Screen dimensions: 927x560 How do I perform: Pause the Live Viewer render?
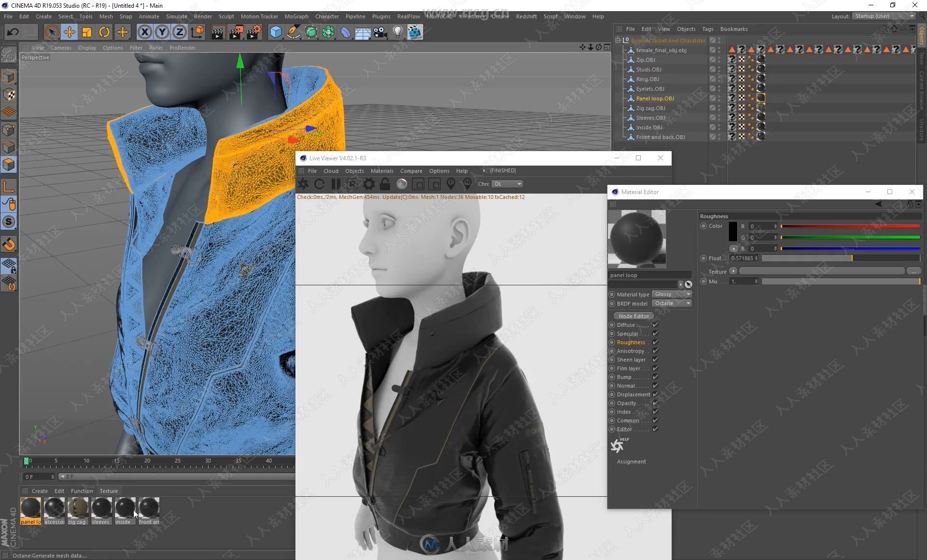[x=336, y=184]
